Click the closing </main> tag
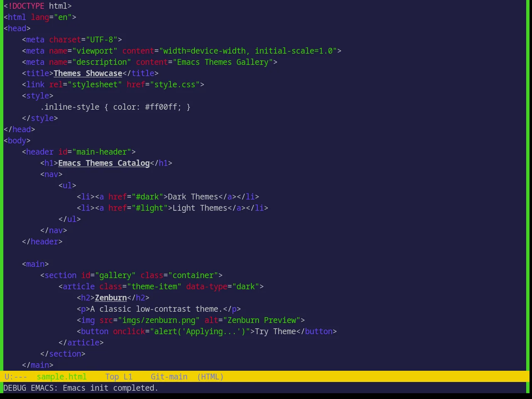 [x=37, y=365]
